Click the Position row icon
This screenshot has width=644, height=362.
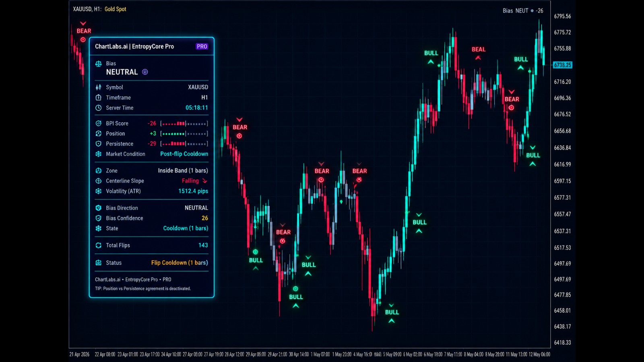click(99, 134)
